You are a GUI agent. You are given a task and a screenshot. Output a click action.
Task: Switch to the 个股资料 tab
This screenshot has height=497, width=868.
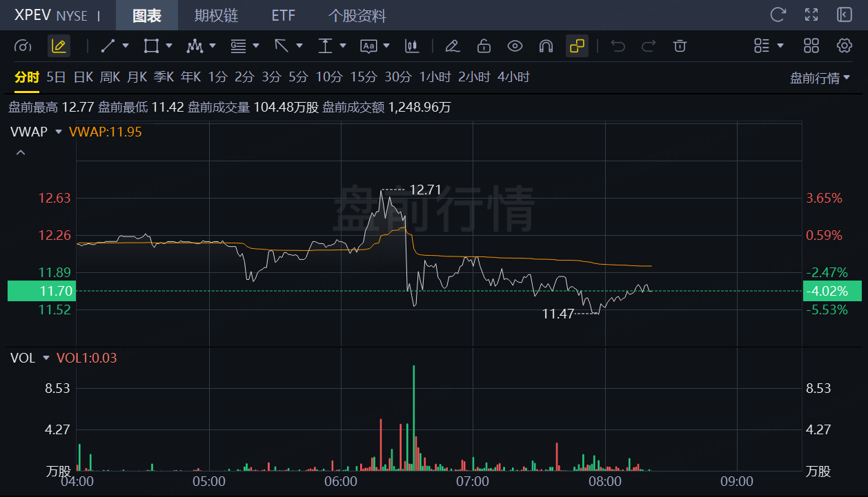click(x=357, y=15)
